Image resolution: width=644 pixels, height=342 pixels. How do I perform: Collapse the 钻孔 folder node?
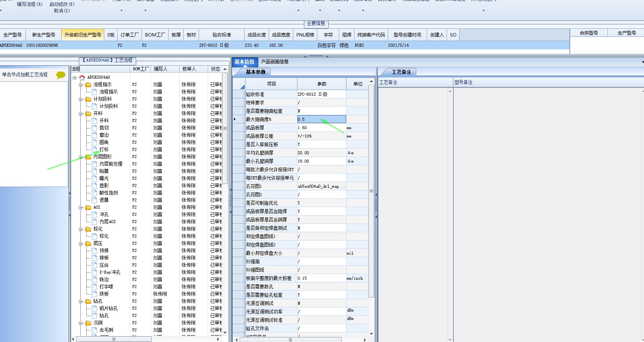pyautogui.click(x=81, y=301)
